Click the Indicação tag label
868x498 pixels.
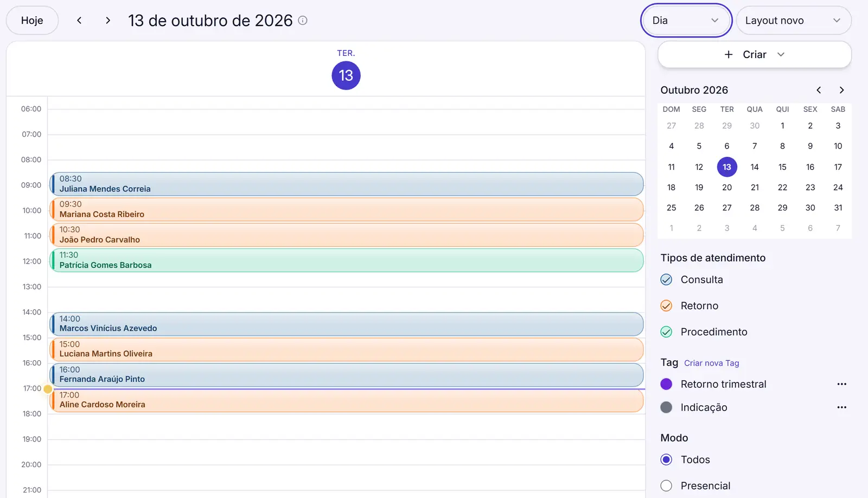coord(704,407)
